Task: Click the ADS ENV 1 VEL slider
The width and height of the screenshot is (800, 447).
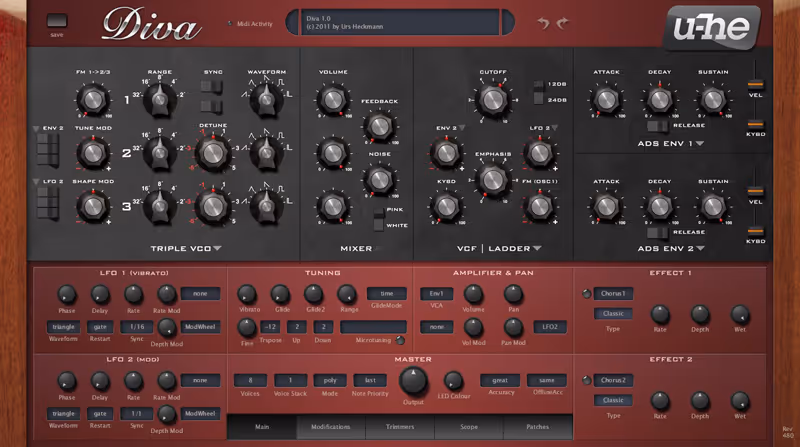Action: point(756,81)
